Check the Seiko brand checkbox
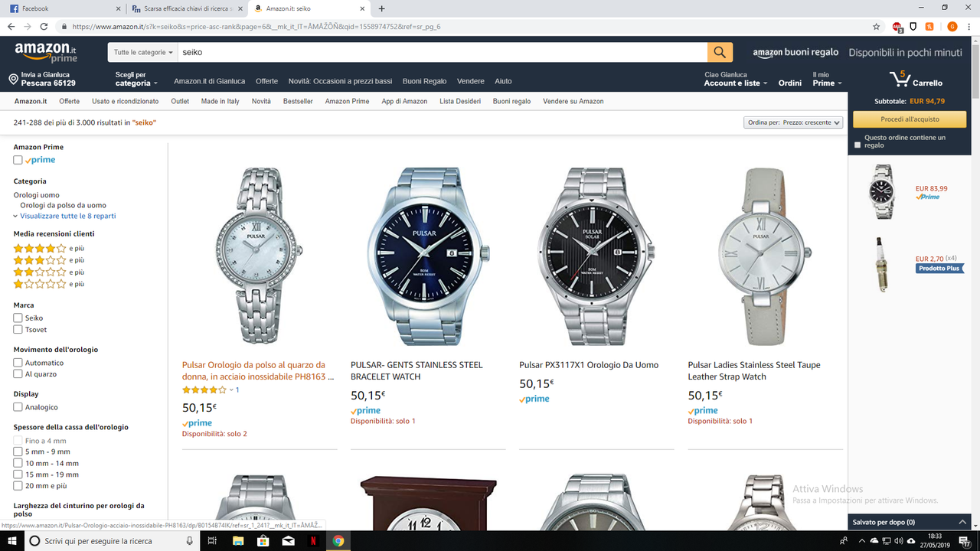Image resolution: width=980 pixels, height=551 pixels. coord(18,318)
